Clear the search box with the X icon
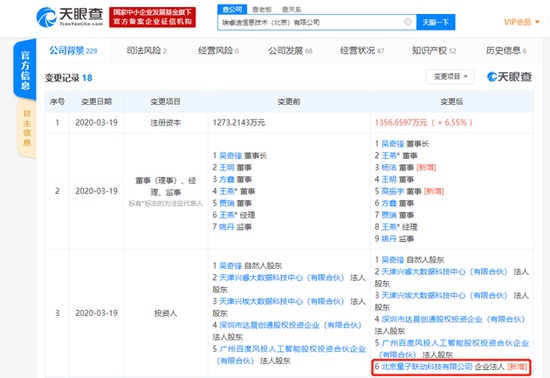Viewport: 550px width, 378px height. 408,22
